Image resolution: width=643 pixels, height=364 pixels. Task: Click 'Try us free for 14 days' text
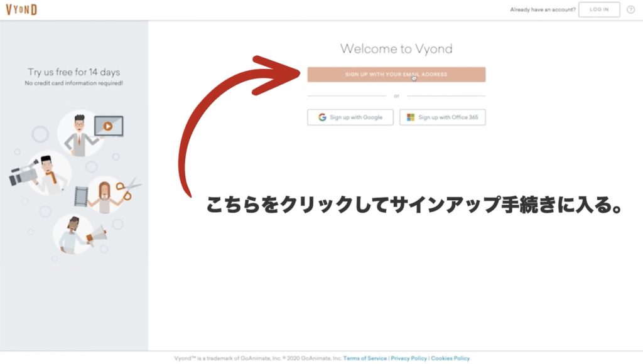pyautogui.click(x=74, y=72)
